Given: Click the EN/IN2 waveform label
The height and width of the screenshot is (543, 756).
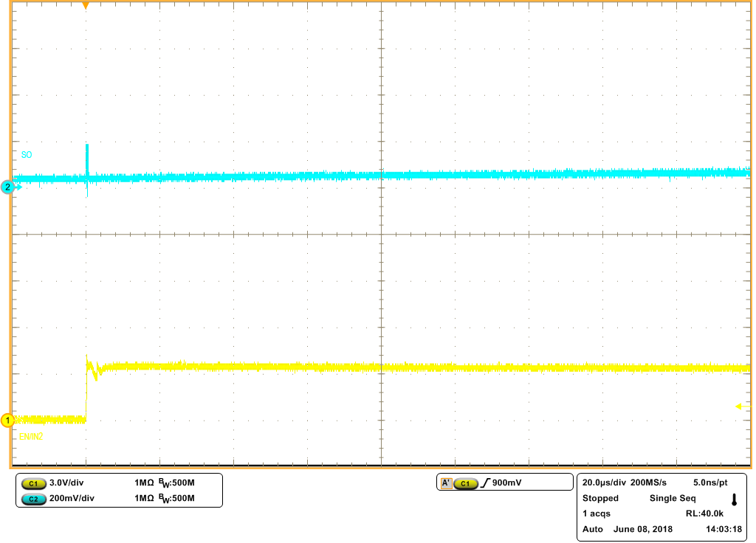Looking at the screenshot, I should coord(31,437).
